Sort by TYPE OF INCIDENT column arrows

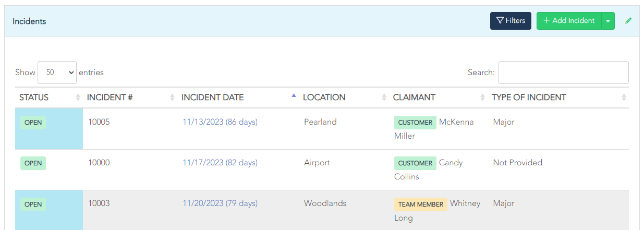pyautogui.click(x=624, y=98)
